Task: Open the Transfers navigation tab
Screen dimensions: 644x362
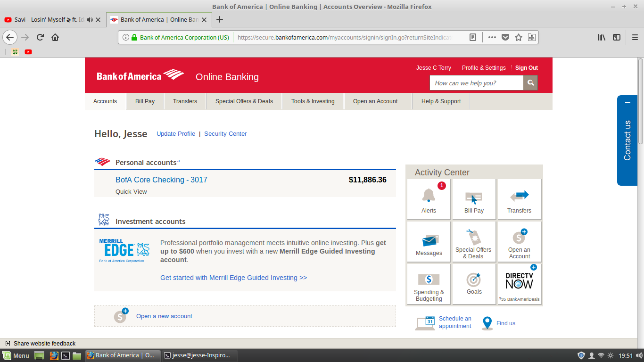Action: (x=185, y=101)
